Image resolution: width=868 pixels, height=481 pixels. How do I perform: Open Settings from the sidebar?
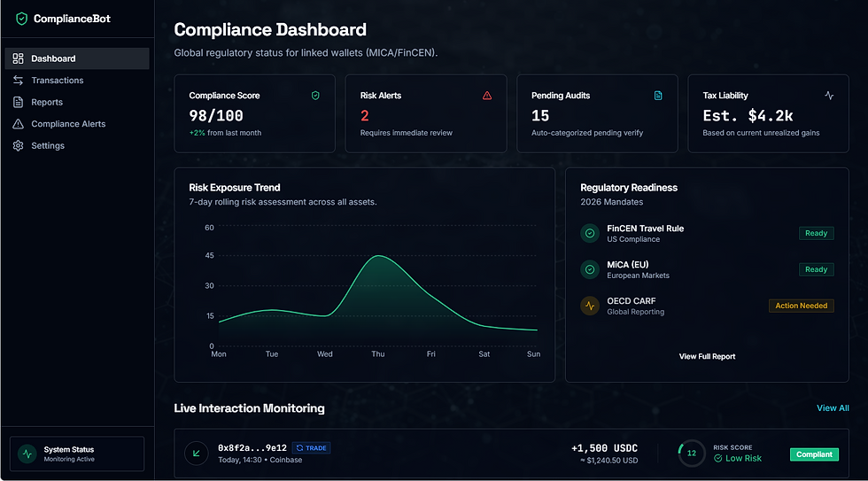click(48, 145)
